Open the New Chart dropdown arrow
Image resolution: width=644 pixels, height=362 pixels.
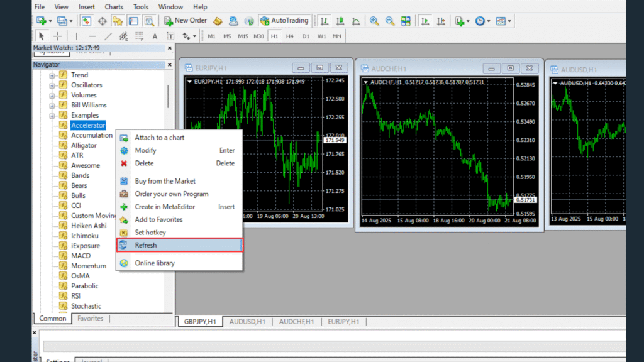pyautogui.click(x=50, y=21)
